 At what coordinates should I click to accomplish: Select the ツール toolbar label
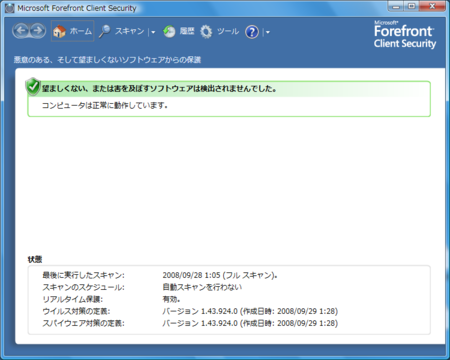(x=228, y=31)
